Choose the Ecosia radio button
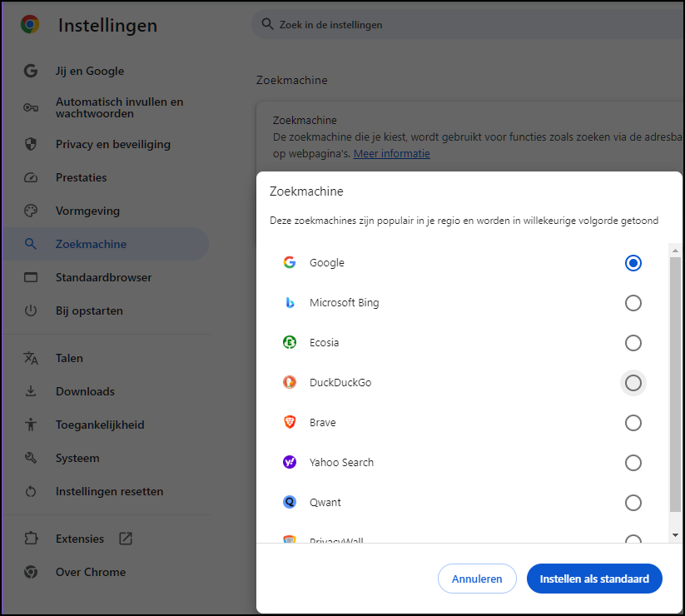 tap(633, 343)
